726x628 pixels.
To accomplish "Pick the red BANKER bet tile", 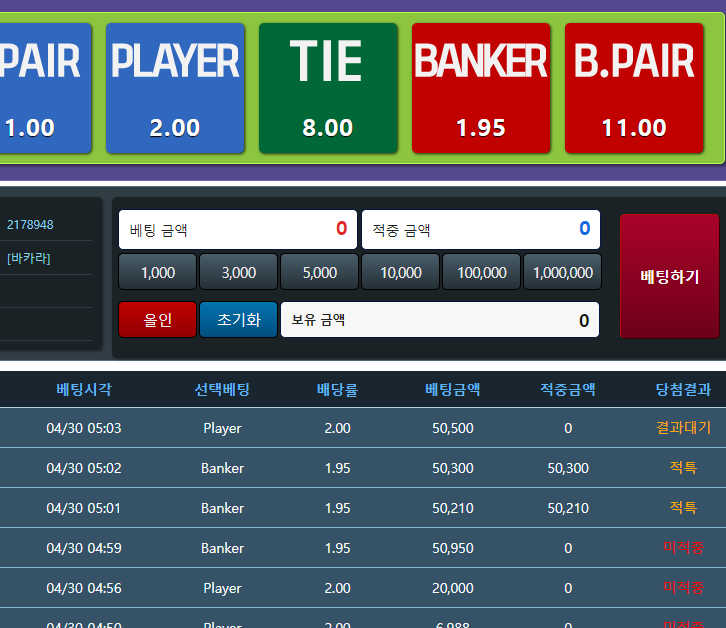I will tap(480, 88).
